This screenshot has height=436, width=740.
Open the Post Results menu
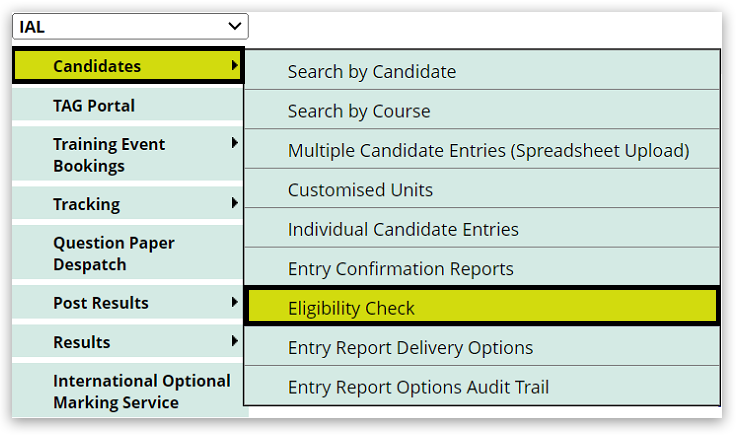(x=100, y=303)
